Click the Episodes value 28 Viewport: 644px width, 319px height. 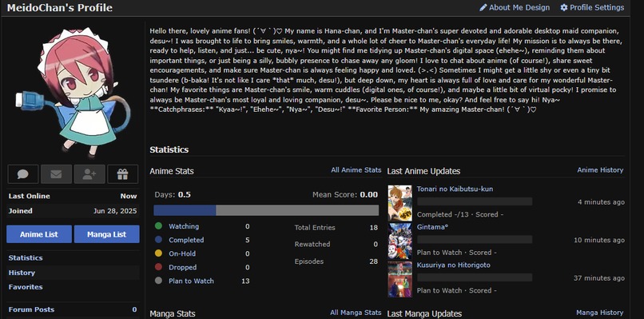tap(373, 261)
